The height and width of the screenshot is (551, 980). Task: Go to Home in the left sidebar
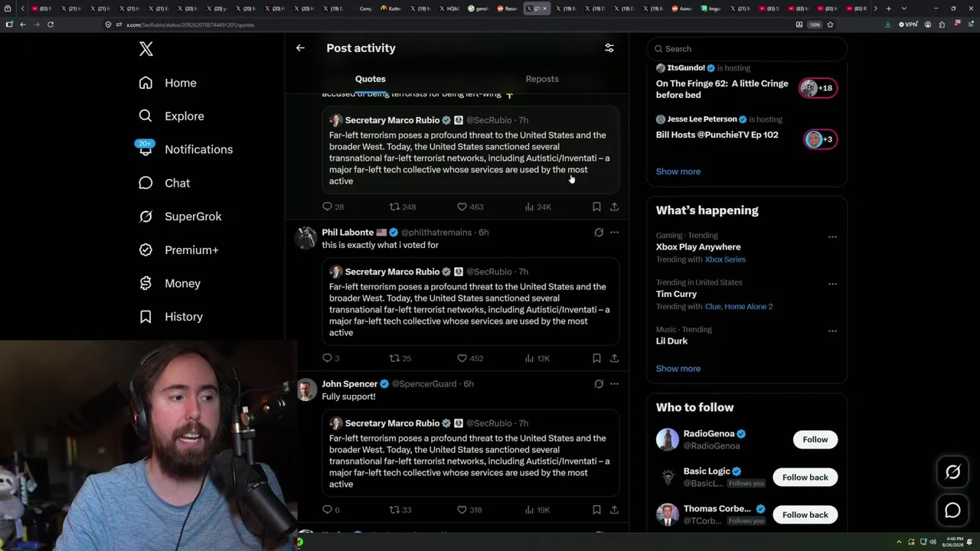(168, 83)
